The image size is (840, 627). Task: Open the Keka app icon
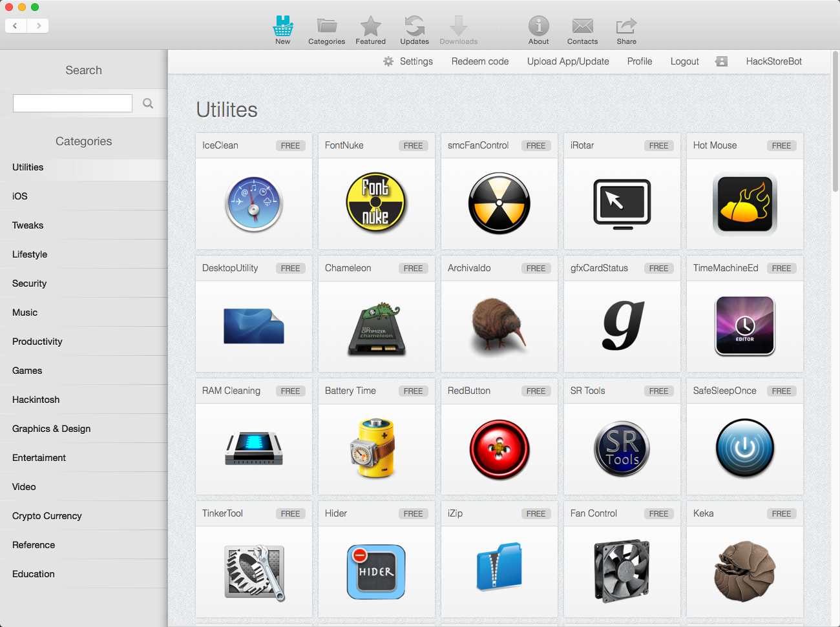(745, 571)
